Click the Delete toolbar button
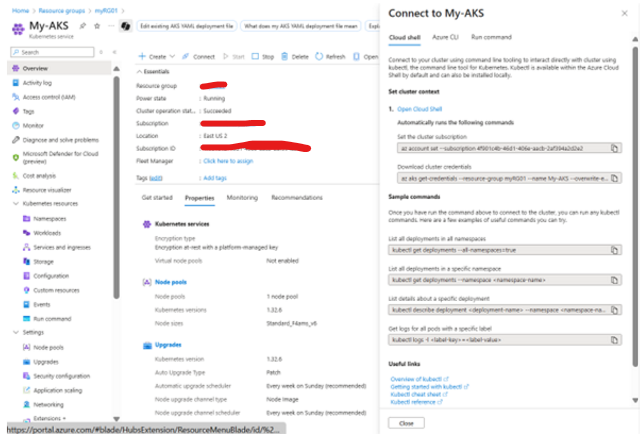The height and width of the screenshot is (444, 640). pos(295,56)
